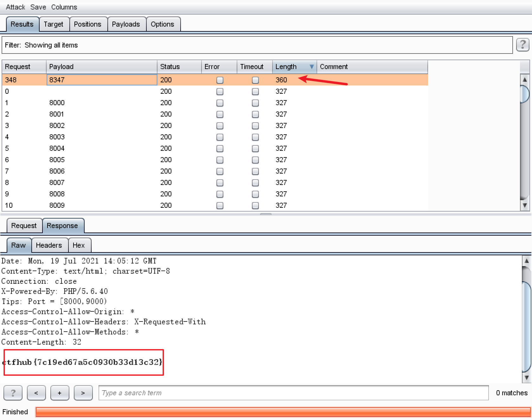
Task: Click the 0 matches label
Action: tap(512, 393)
